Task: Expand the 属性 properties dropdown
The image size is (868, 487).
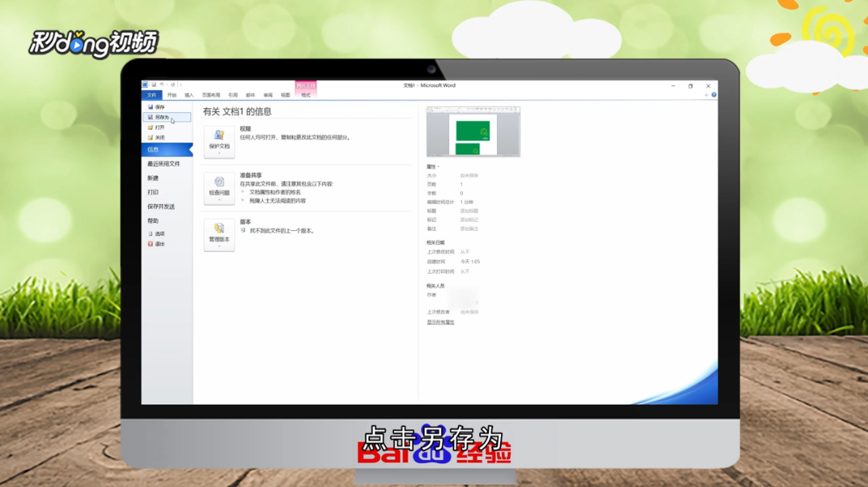Action: point(433,167)
